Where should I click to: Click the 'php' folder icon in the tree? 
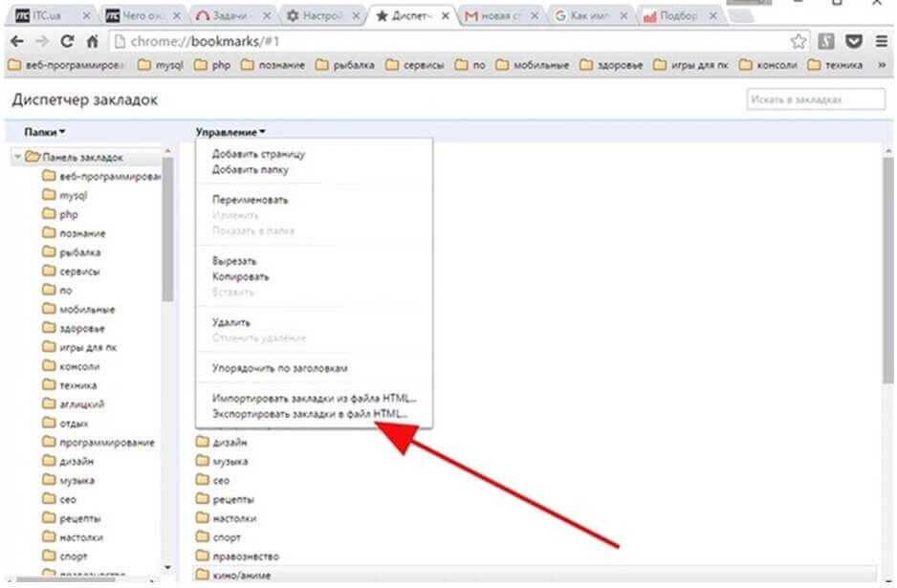(x=50, y=214)
